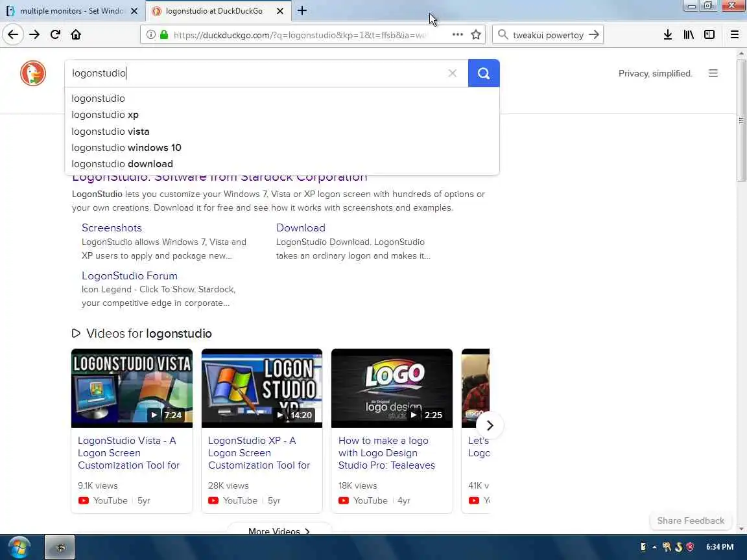The width and height of the screenshot is (747, 560).
Task: Click the red shield tray icon
Action: pos(690,547)
